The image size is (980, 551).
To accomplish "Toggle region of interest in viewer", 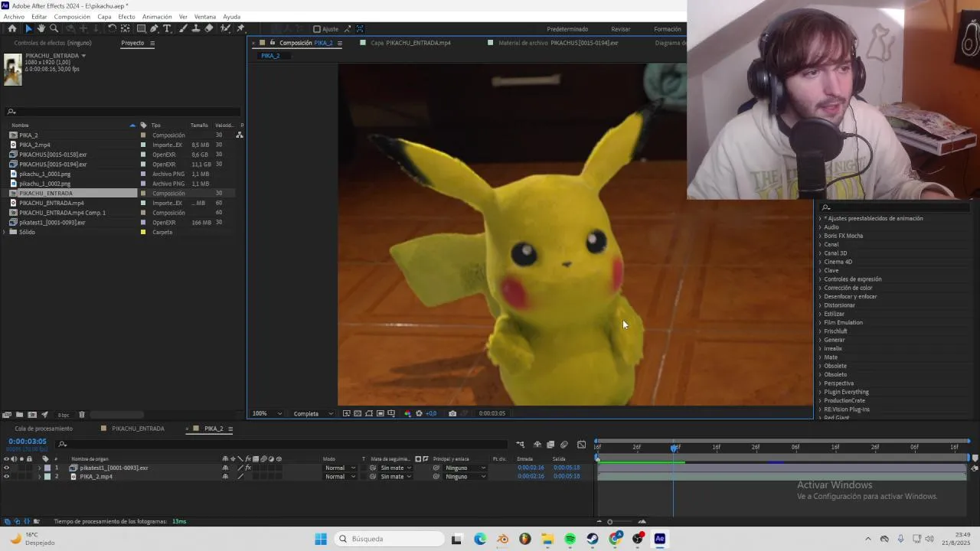I will (x=381, y=413).
